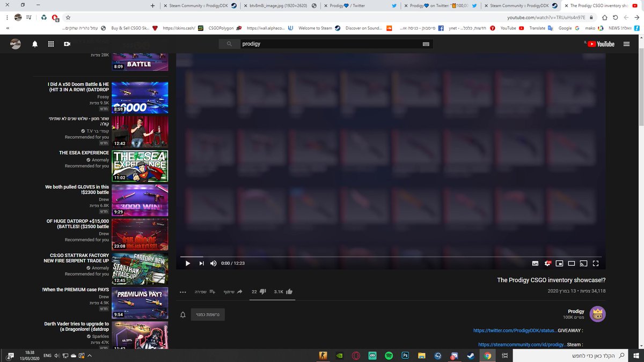Open the Prodigy channel name link
The height and width of the screenshot is (362, 644).
[x=576, y=311]
